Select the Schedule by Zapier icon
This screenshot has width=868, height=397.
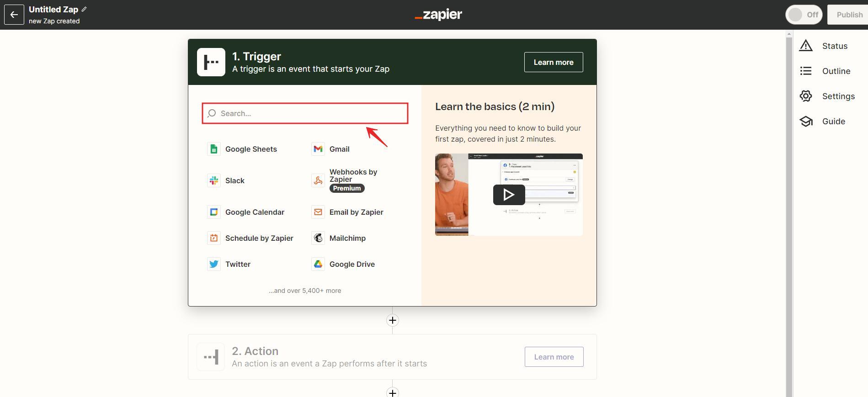tap(213, 238)
